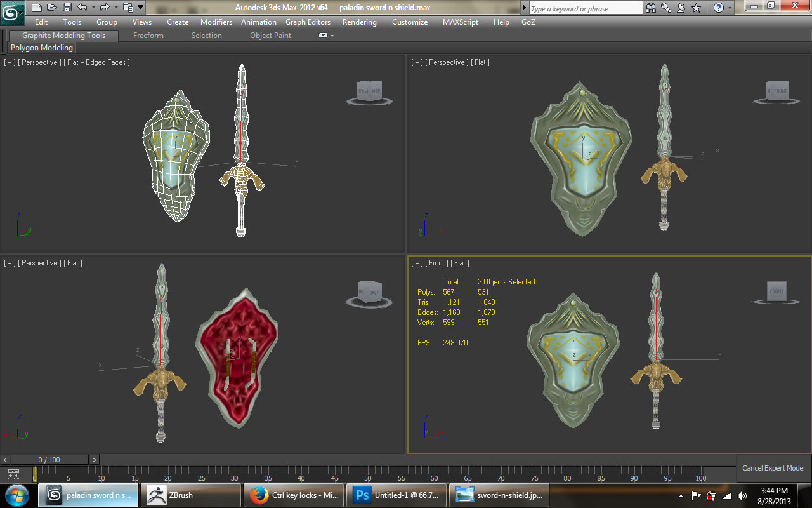Image resolution: width=812 pixels, height=508 pixels.
Task: Click the Project Folder icon in quick access toolbar
Action: click(x=128, y=8)
